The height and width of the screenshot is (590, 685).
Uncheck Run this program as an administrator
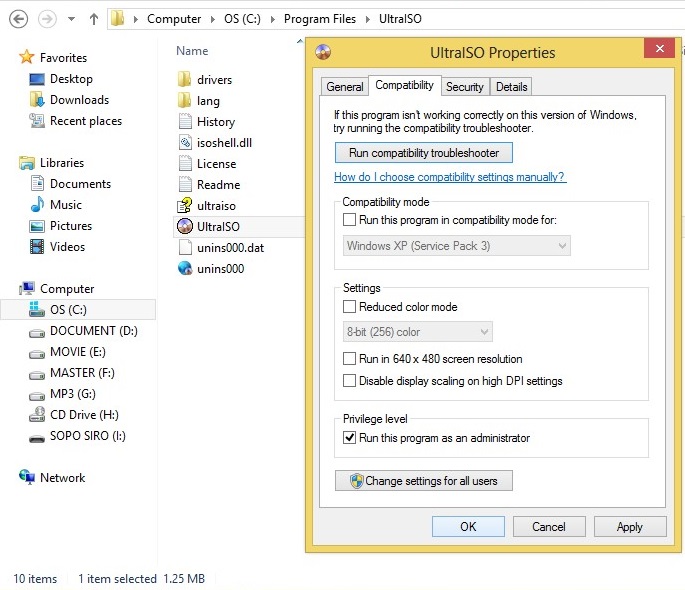tap(349, 438)
